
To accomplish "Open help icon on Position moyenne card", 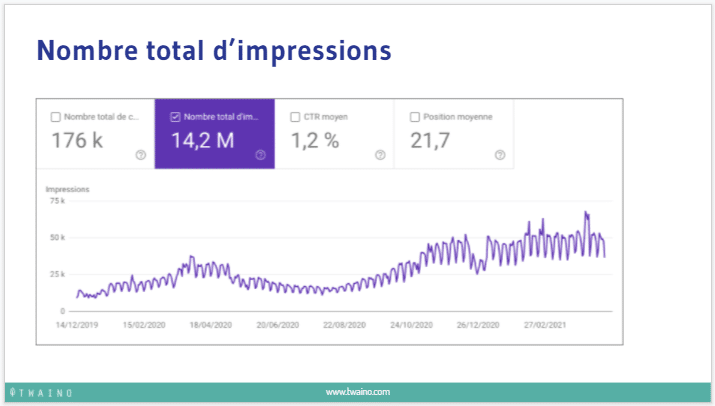I will (500, 155).
